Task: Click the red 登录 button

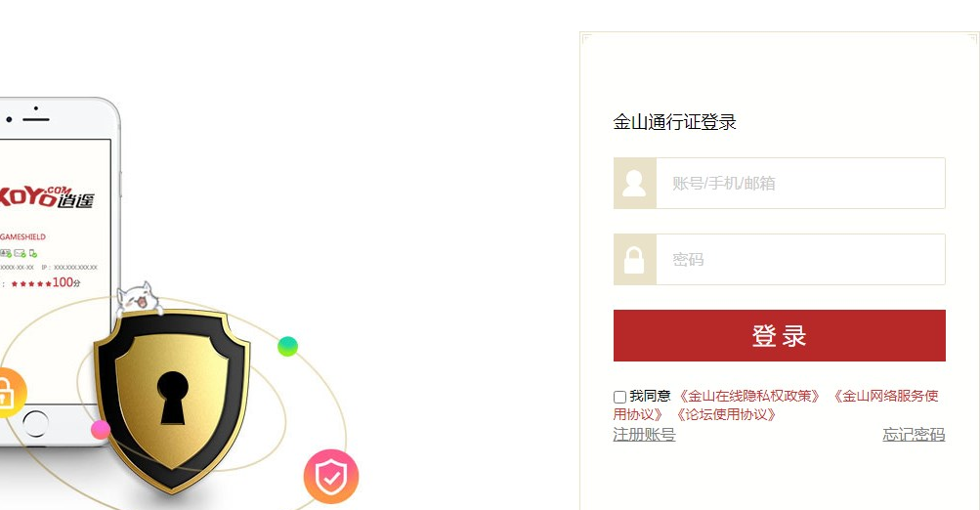Action: point(780,336)
